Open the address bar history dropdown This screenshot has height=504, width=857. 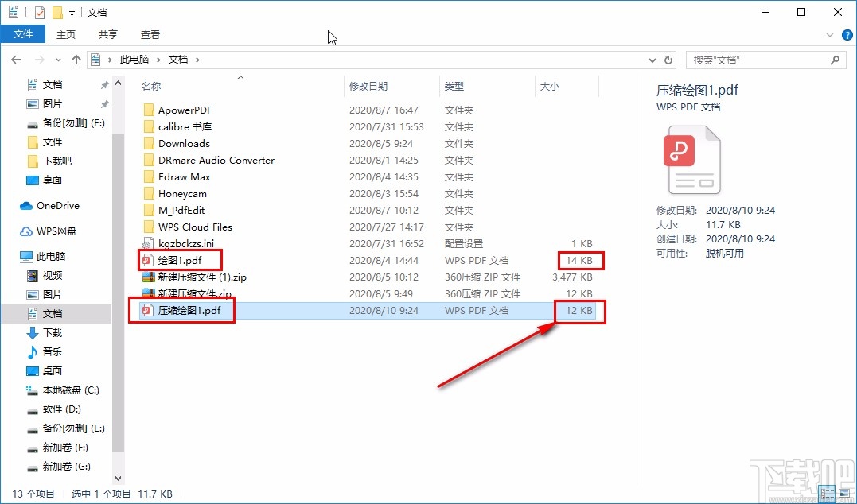pos(652,60)
